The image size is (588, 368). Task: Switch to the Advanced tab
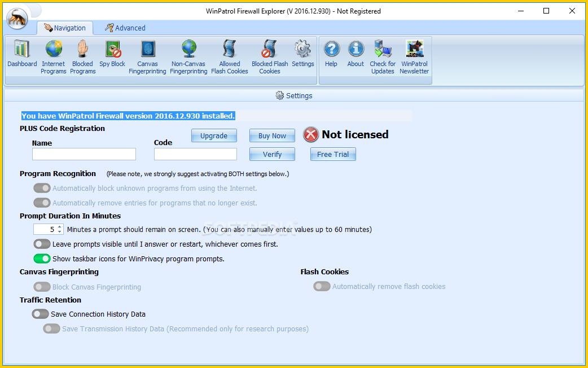pyautogui.click(x=125, y=28)
